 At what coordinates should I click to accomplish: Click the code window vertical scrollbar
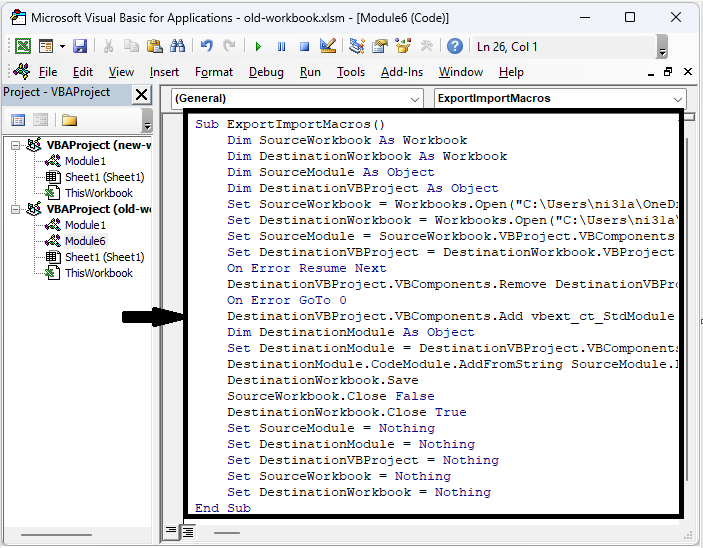pyautogui.click(x=688, y=309)
